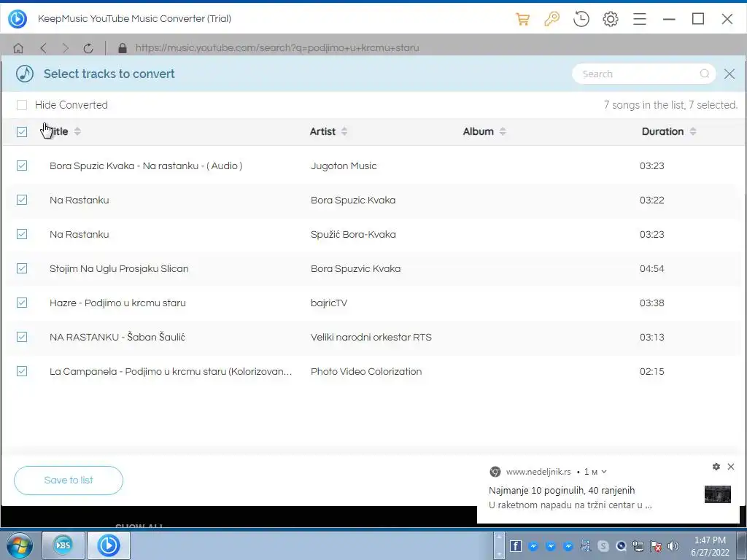Click duration 02:15

[x=651, y=371]
